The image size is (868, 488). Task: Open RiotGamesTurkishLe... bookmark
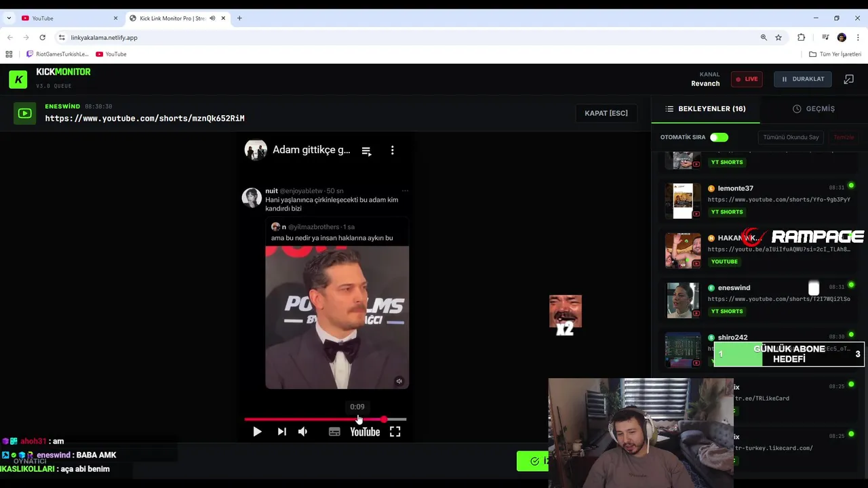pyautogui.click(x=58, y=54)
